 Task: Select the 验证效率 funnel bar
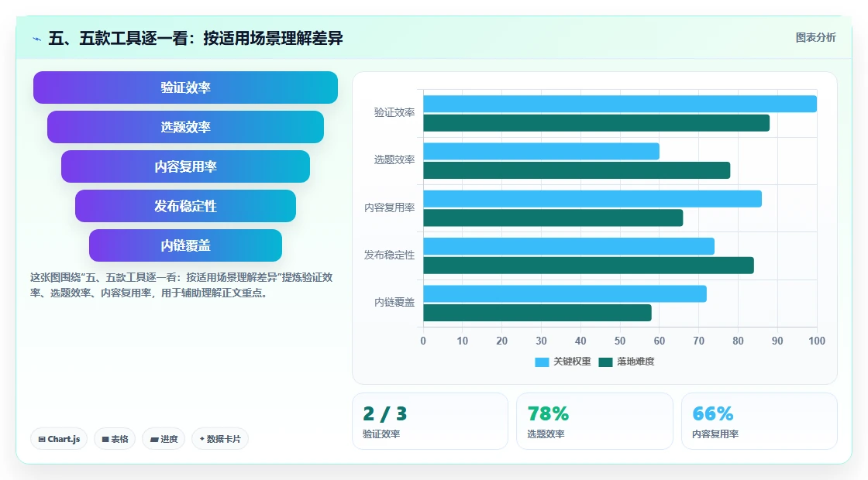pyautogui.click(x=185, y=87)
